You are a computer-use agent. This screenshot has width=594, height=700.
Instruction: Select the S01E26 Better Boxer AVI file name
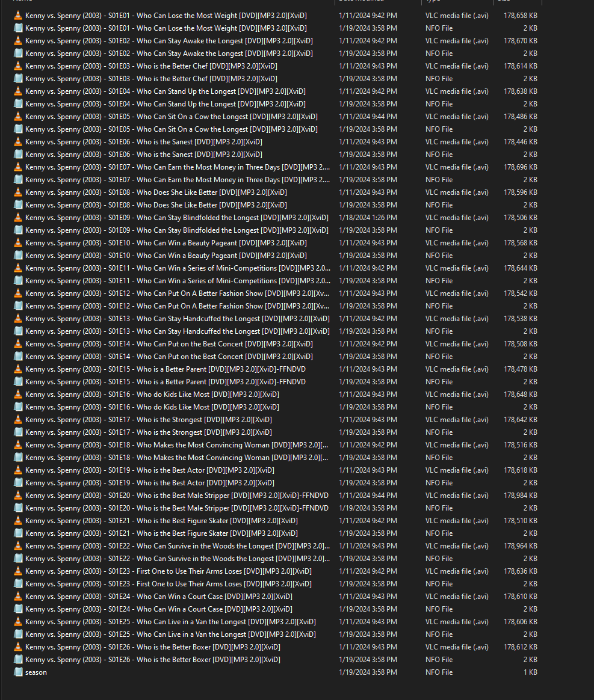[x=153, y=646]
